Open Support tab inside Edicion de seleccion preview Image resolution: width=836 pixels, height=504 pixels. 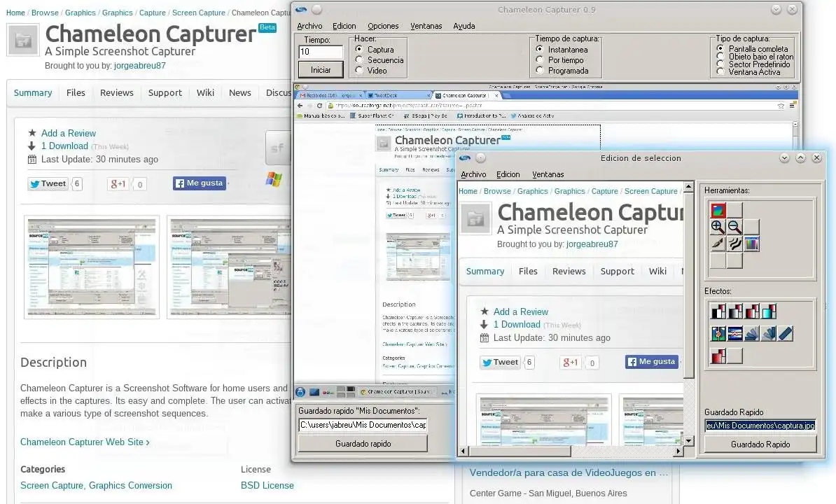[x=618, y=271]
